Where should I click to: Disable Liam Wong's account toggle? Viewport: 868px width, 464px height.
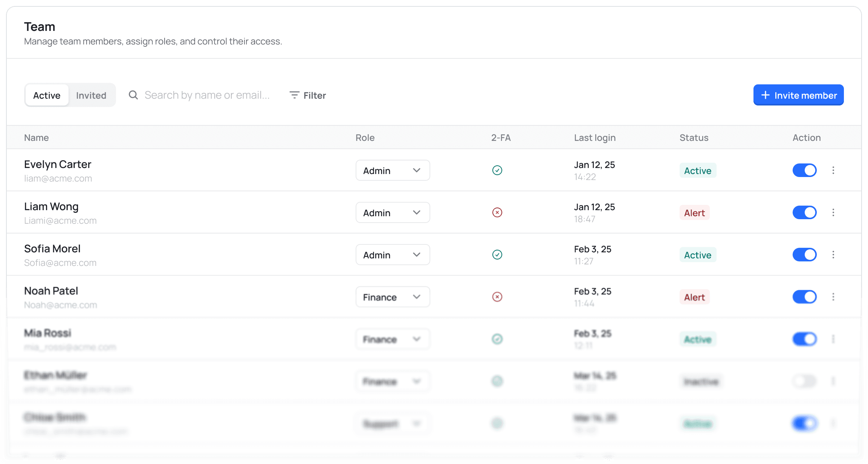[x=805, y=212]
